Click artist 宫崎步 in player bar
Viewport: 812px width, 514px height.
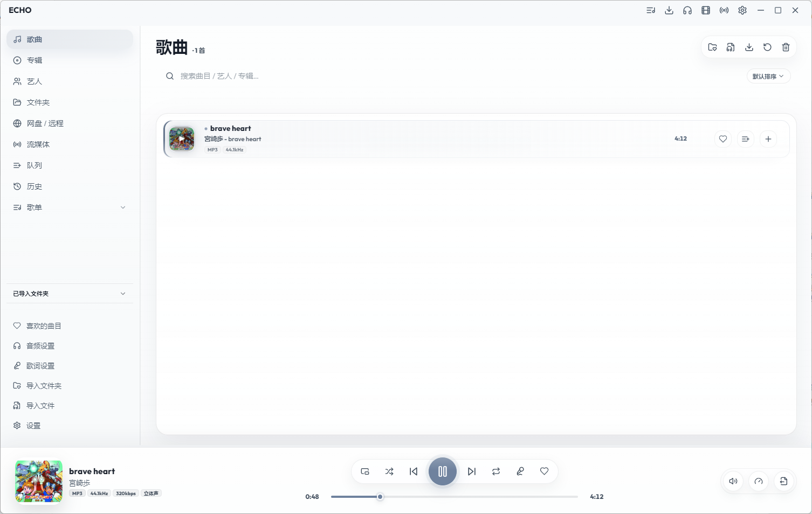click(79, 483)
